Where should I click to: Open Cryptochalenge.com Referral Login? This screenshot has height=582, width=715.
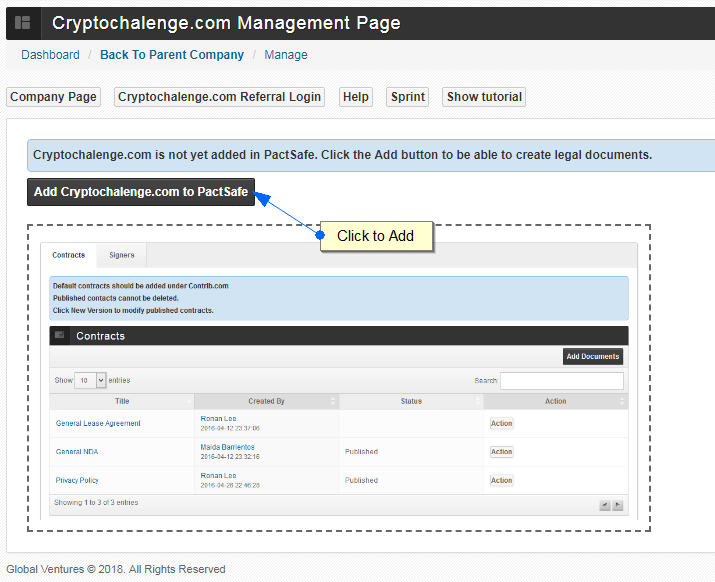pos(219,97)
